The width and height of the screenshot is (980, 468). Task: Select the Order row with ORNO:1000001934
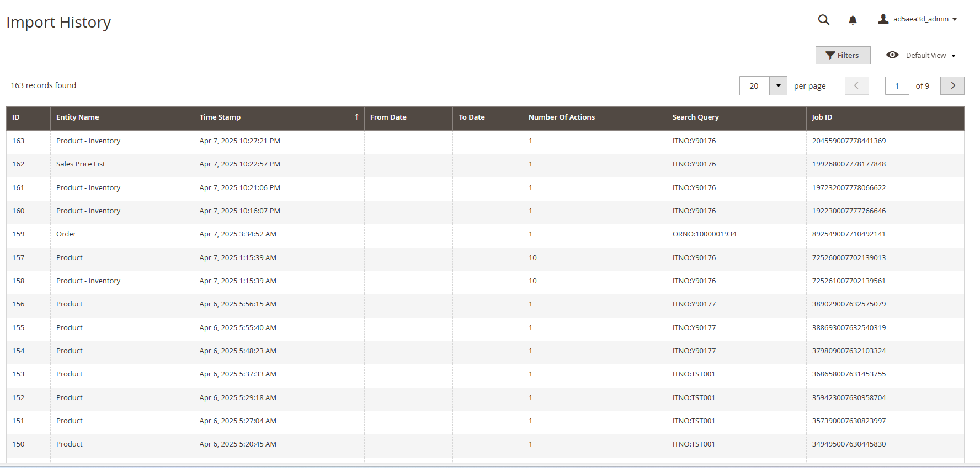(66, 234)
